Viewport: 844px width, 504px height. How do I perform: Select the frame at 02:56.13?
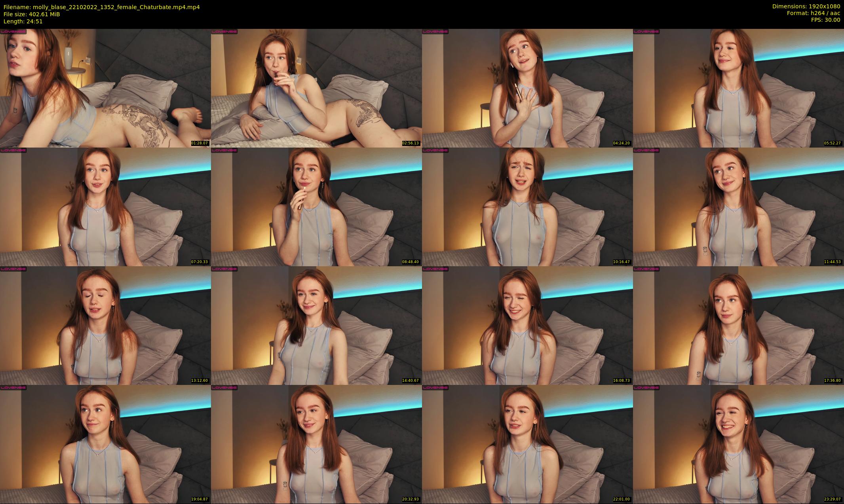click(316, 88)
